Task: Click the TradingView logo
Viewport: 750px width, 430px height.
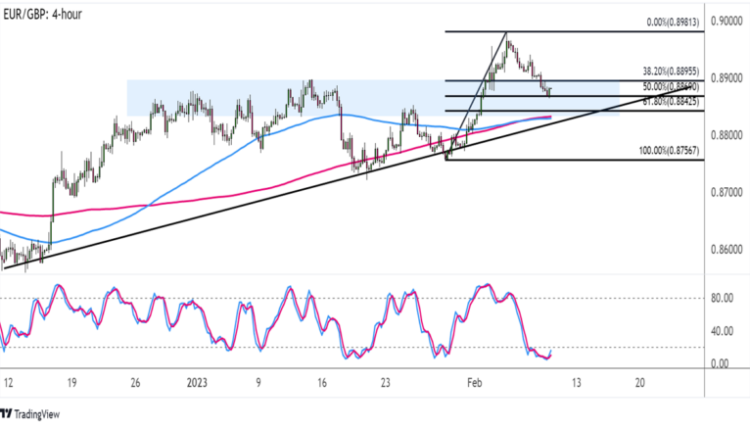Action: coord(37,413)
